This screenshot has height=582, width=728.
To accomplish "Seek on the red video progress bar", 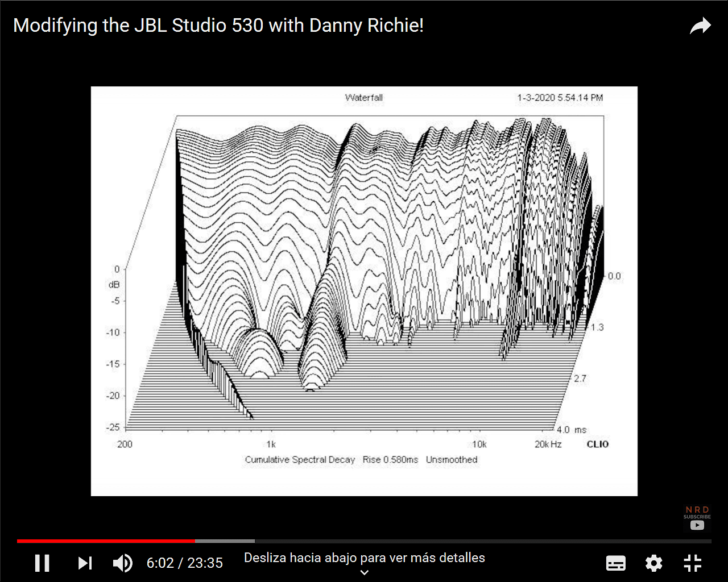I will [106, 541].
